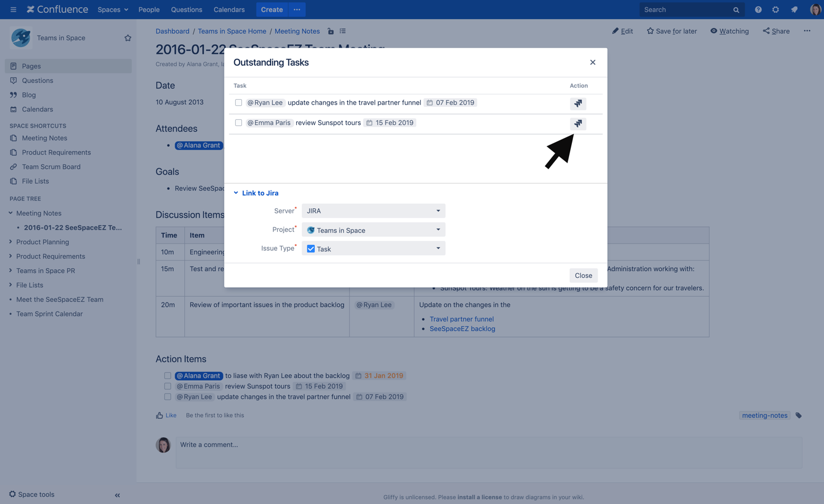Image resolution: width=824 pixels, height=504 pixels.
Task: Click the comment author avatar
Action: [x=163, y=445]
